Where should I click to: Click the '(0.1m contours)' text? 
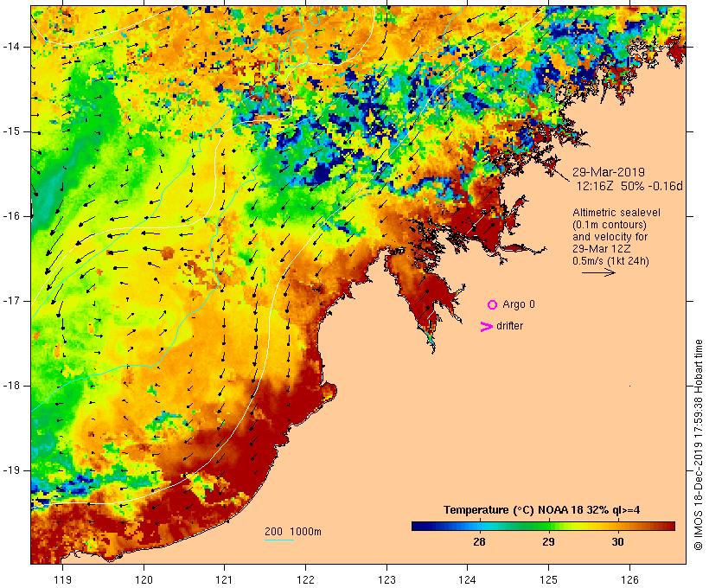click(x=610, y=225)
